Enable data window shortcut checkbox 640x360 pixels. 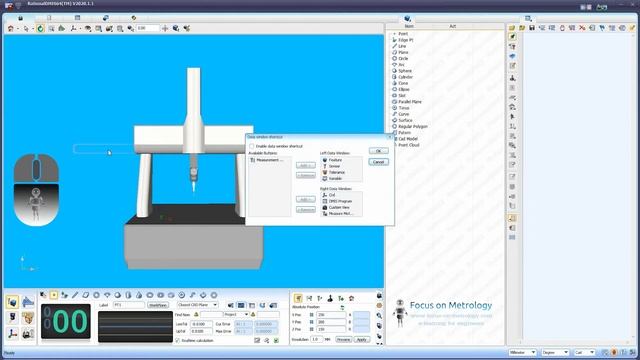(252, 146)
